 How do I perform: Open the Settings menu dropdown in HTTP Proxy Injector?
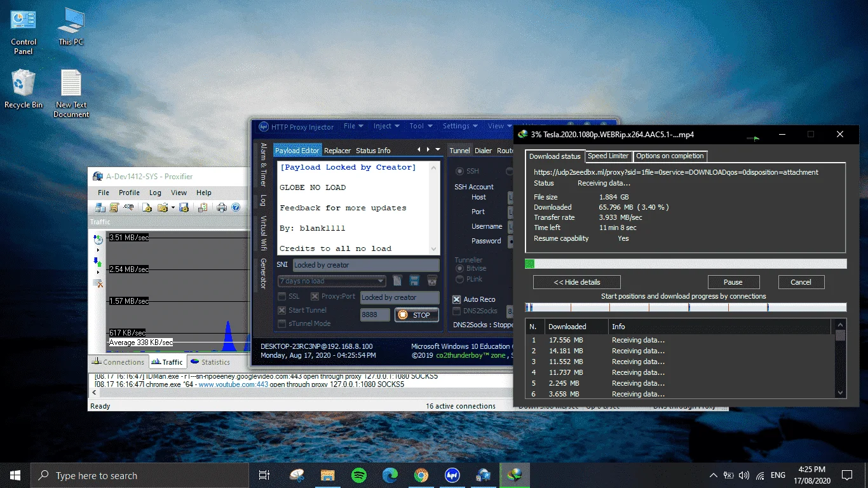[460, 126]
